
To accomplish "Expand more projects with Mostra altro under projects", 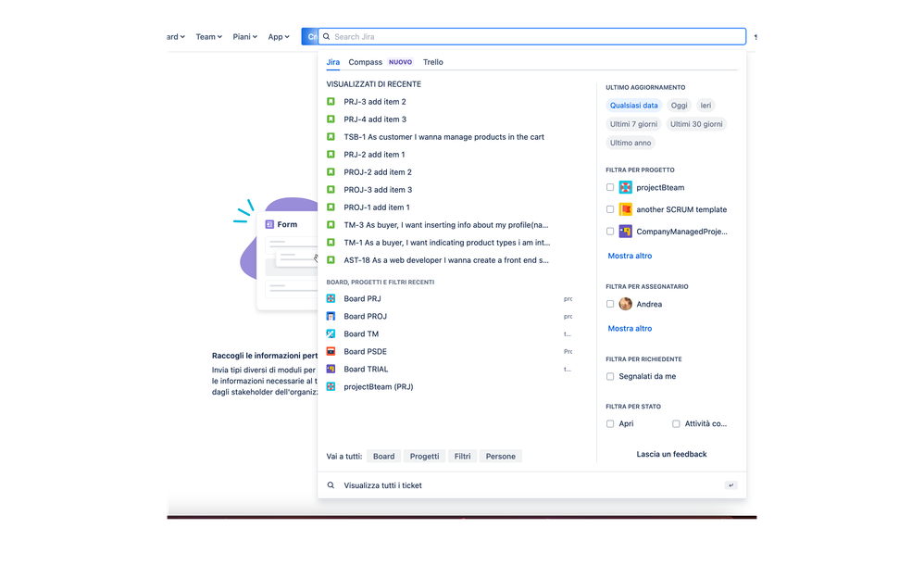I will [x=630, y=256].
